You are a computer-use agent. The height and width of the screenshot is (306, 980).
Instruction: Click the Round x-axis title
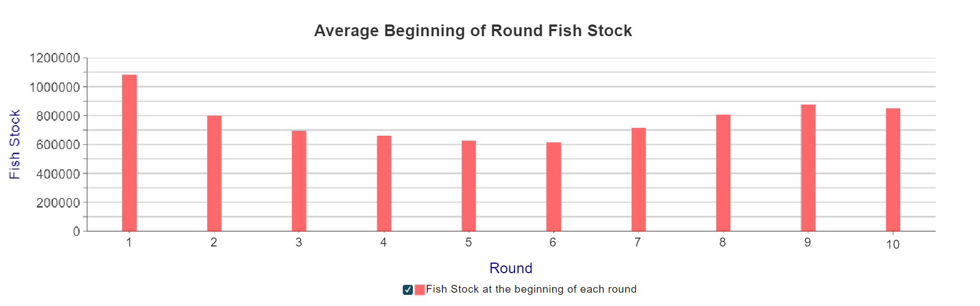click(x=511, y=268)
